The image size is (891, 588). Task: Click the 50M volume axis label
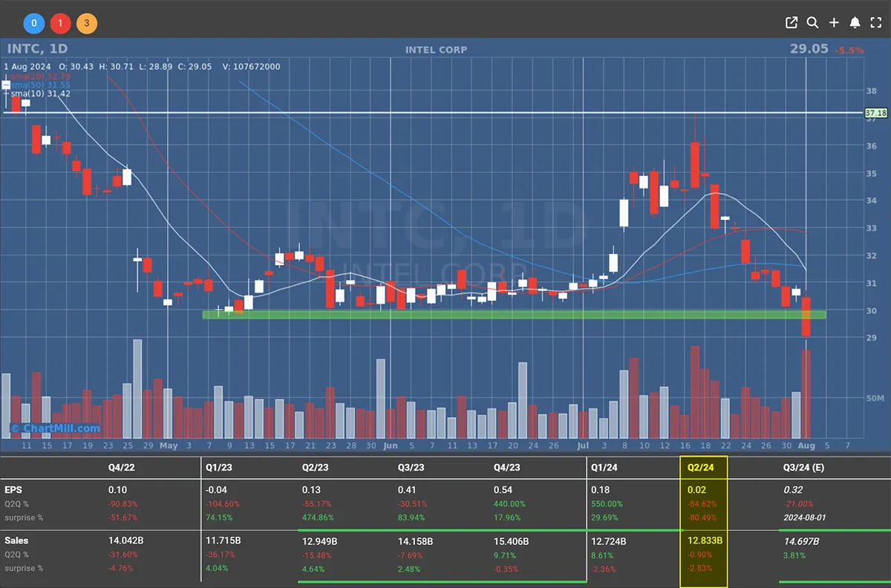click(875, 399)
